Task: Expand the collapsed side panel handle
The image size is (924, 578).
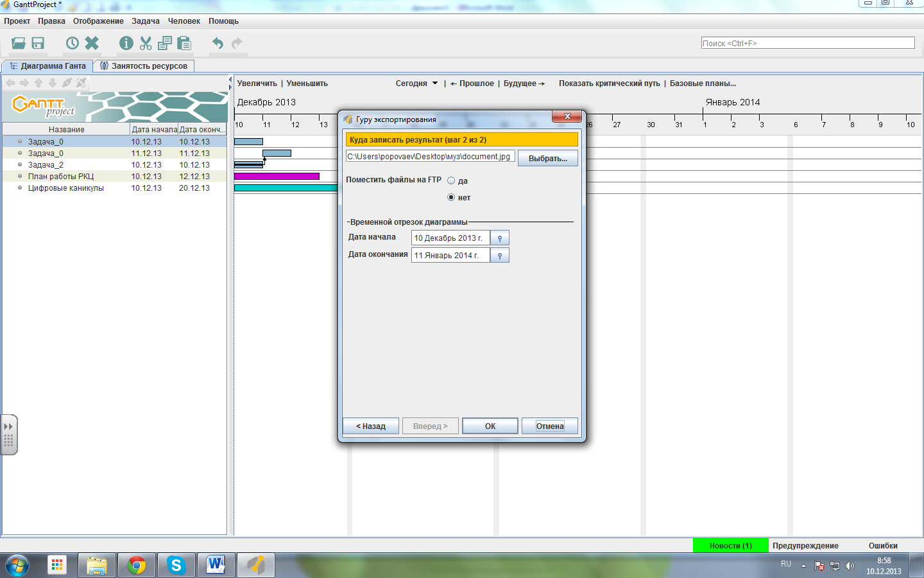Action: click(x=8, y=435)
